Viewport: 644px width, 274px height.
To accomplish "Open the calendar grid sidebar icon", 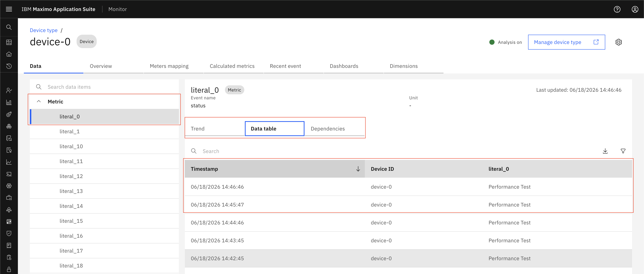I will (9, 221).
